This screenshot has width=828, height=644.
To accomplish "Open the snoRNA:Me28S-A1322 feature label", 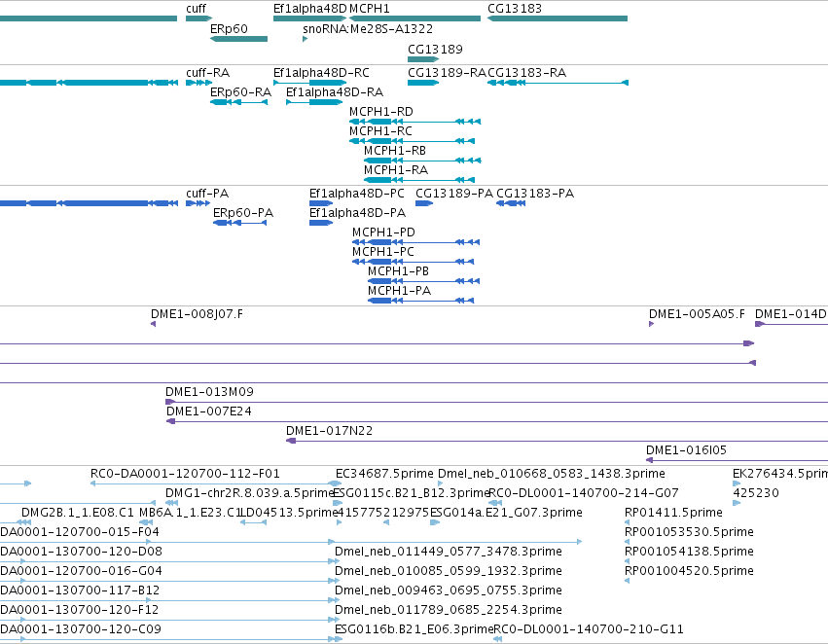I will tap(368, 28).
